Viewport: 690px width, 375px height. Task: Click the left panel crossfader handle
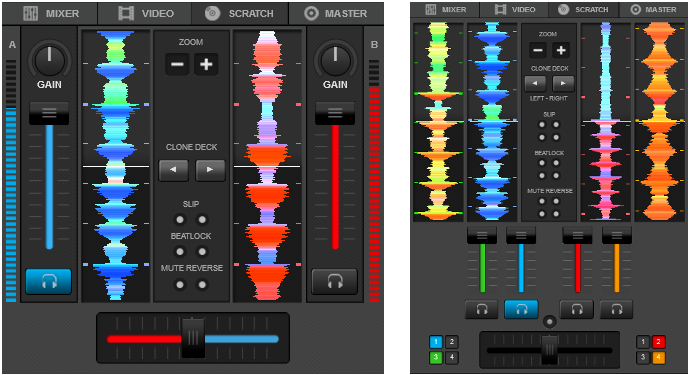[193, 338]
